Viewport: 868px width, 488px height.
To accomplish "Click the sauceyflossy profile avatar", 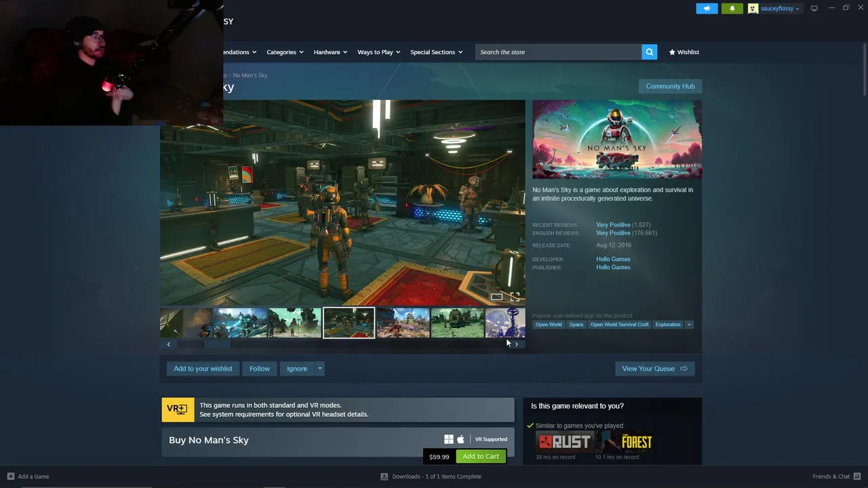I will point(753,8).
